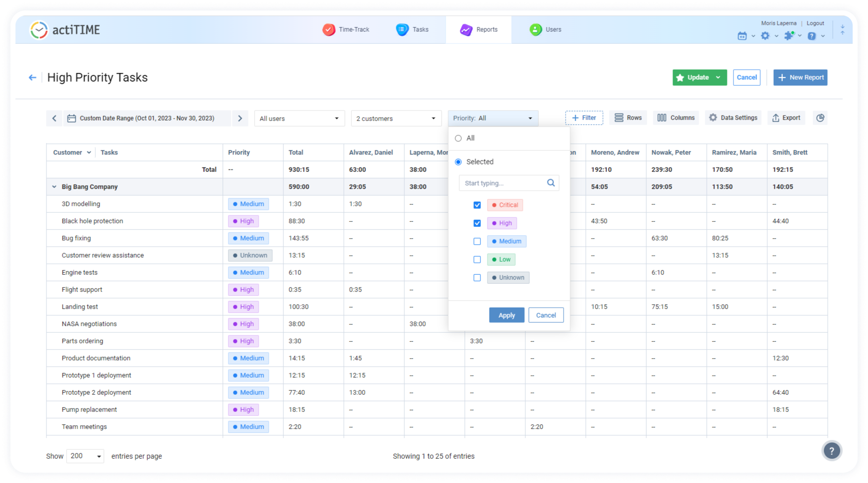Select the Bug fixing task row

click(x=76, y=238)
